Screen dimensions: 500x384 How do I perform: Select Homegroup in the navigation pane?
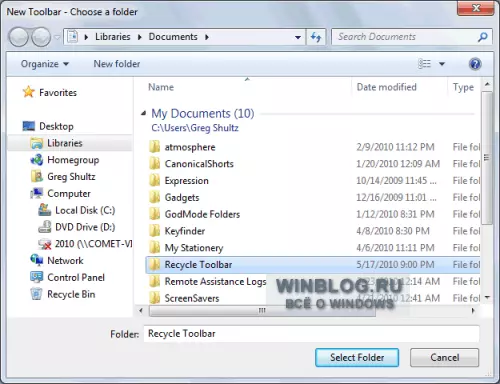[x=65, y=160]
